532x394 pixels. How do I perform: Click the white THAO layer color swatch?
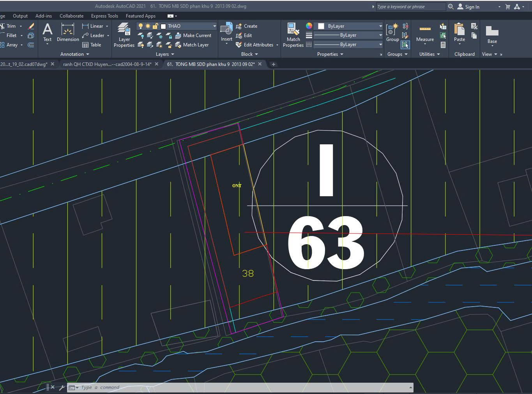click(x=163, y=26)
